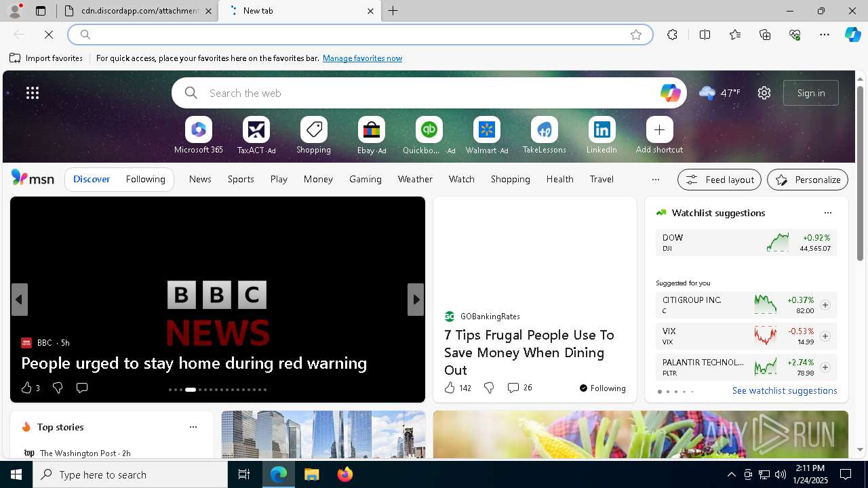
Task: Select the Following tab
Action: point(145,179)
